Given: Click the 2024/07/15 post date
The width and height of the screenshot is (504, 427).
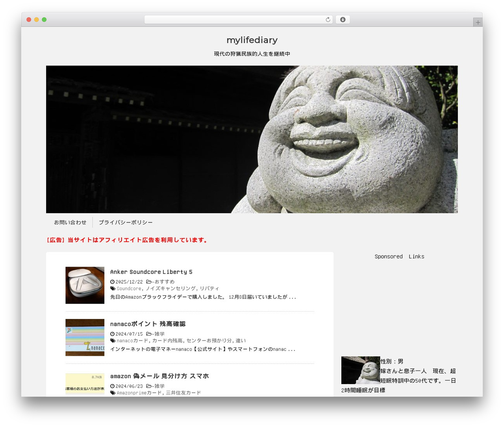Looking at the screenshot, I should tap(129, 334).
